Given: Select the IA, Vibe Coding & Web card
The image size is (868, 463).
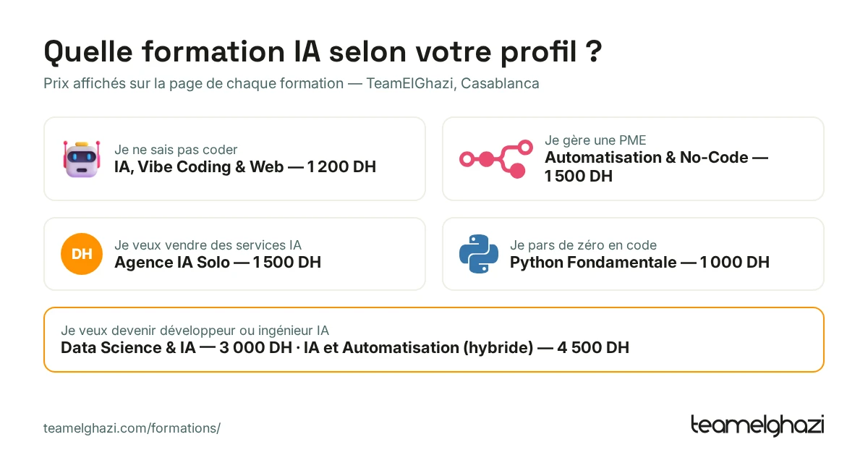Looking at the screenshot, I should pyautogui.click(x=234, y=159).
